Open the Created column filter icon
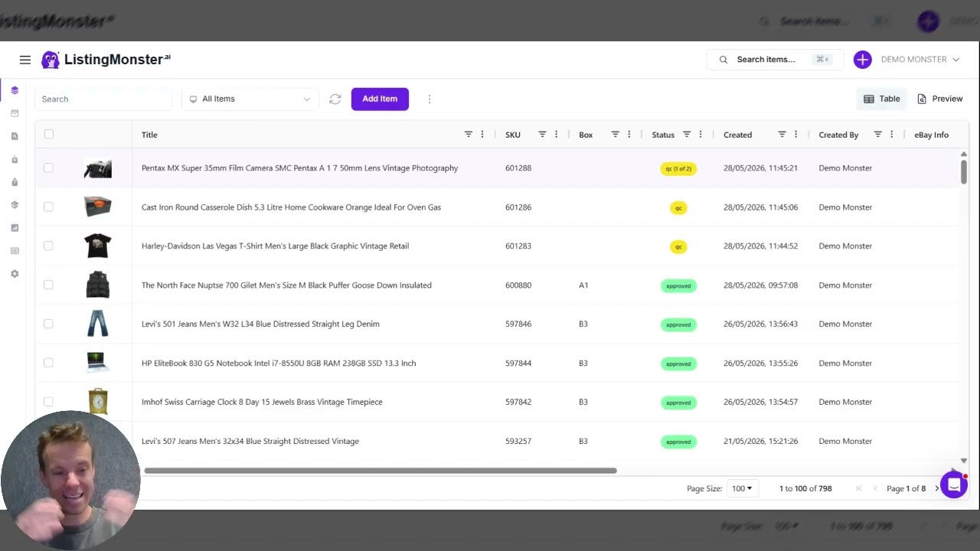980x551 pixels. [782, 135]
